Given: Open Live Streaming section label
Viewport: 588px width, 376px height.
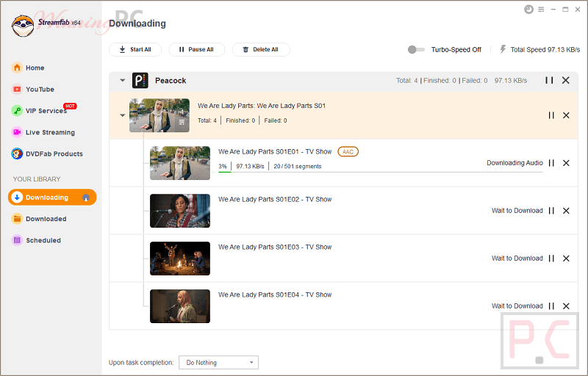Looking at the screenshot, I should click(50, 132).
